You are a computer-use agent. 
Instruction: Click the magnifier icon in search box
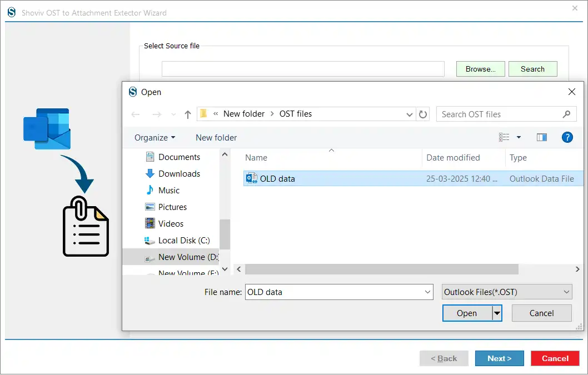coord(566,114)
